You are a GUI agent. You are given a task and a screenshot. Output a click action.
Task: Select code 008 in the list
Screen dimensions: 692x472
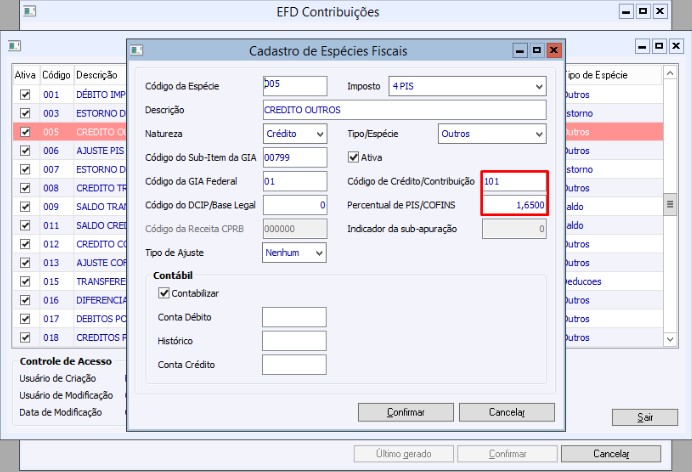[51, 188]
